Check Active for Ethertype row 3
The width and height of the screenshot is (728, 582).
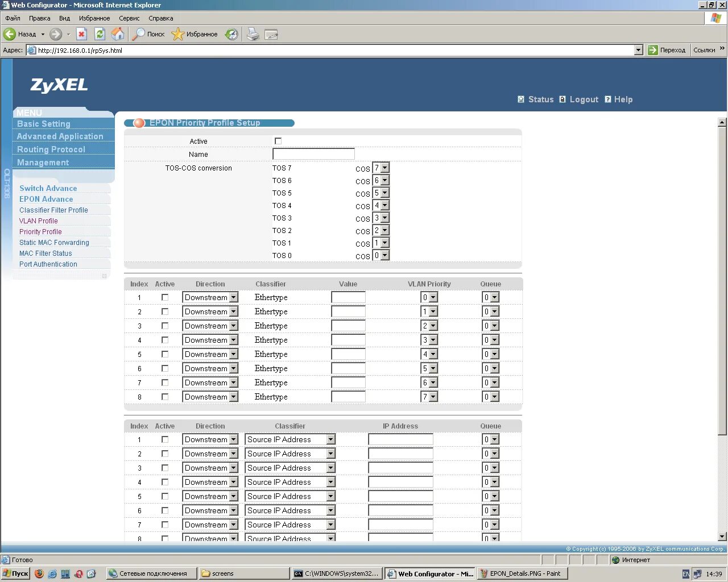[165, 326]
